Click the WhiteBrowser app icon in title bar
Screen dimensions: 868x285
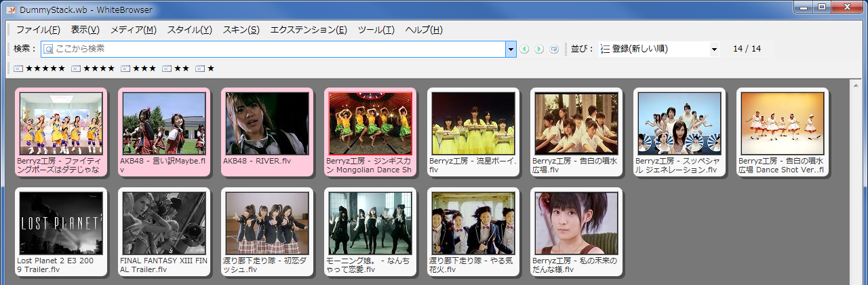click(x=10, y=9)
